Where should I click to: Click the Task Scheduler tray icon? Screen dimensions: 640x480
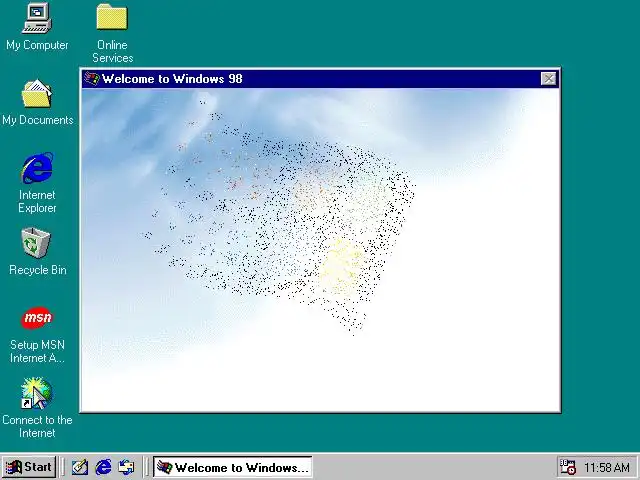coord(568,467)
